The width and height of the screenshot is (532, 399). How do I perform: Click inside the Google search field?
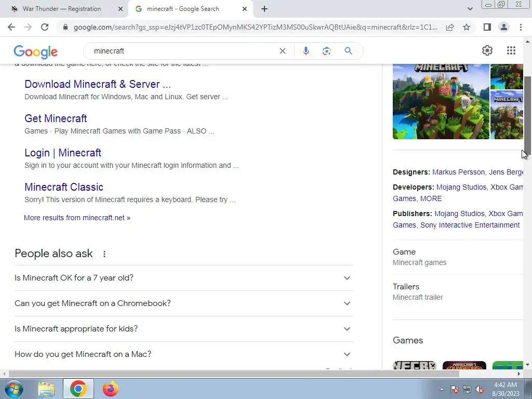pos(183,51)
